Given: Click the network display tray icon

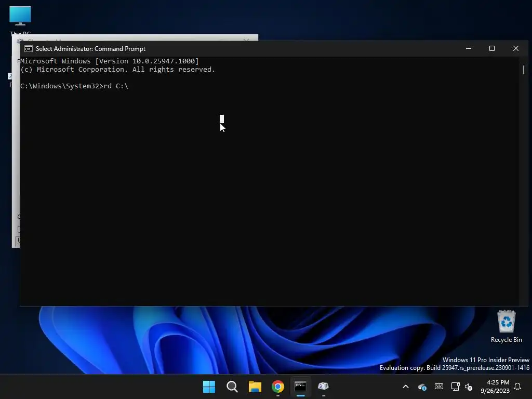Looking at the screenshot, I should (x=455, y=387).
